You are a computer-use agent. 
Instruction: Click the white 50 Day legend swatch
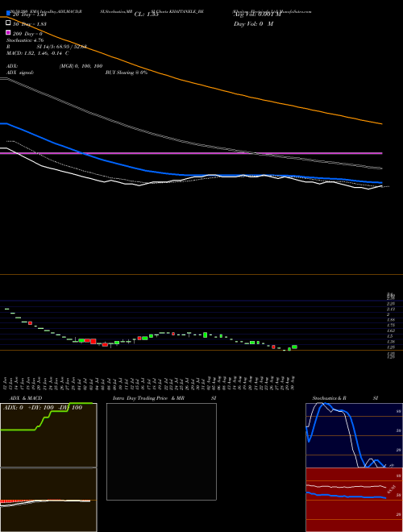tap(8, 23)
